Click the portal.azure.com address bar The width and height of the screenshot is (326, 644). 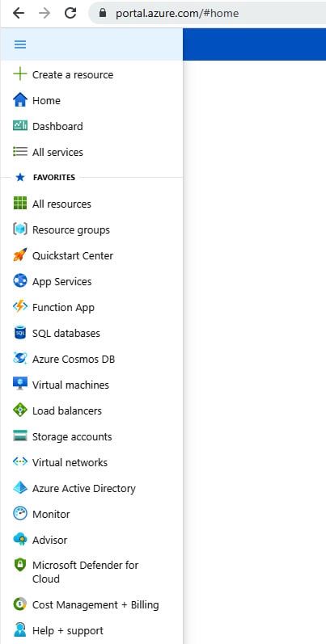[207, 13]
